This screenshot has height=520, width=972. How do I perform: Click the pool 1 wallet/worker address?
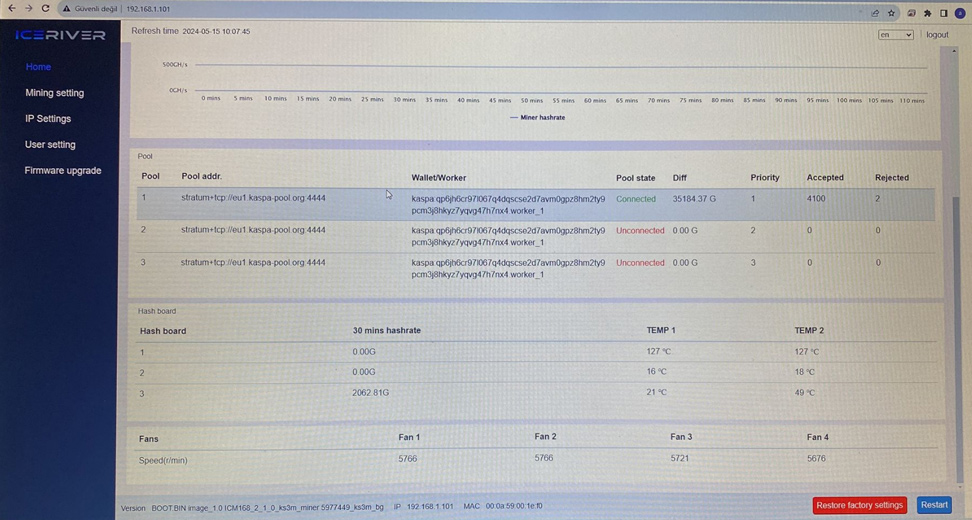[x=508, y=205]
